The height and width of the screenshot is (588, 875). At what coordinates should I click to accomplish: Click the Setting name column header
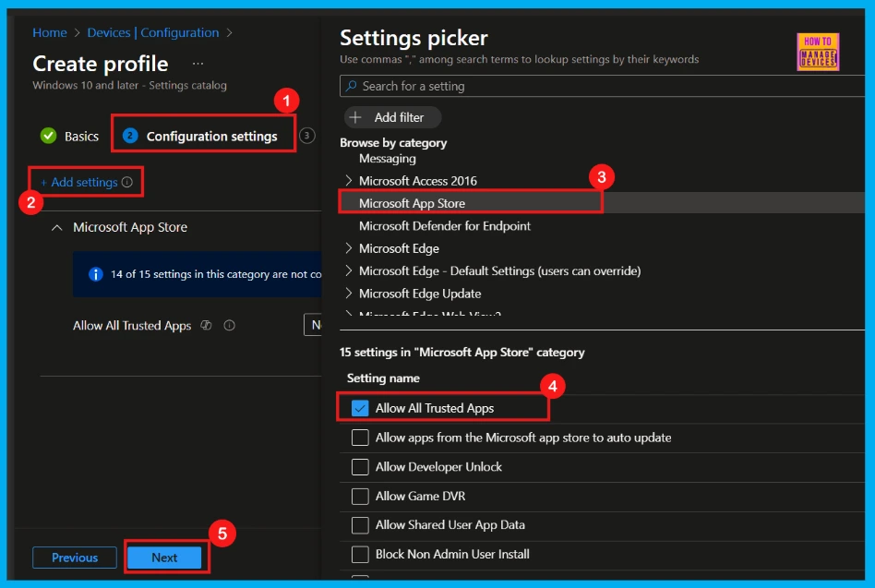pyautogui.click(x=383, y=378)
